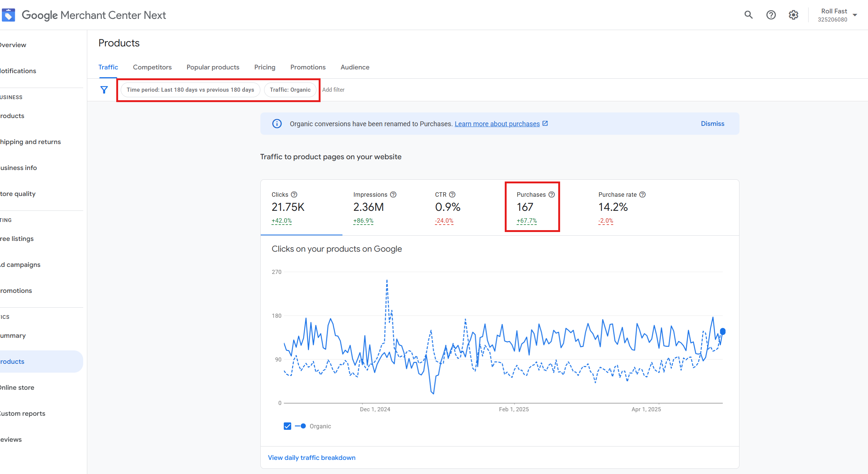Click the help icon next to Purchases
This screenshot has height=474, width=868.
point(552,194)
